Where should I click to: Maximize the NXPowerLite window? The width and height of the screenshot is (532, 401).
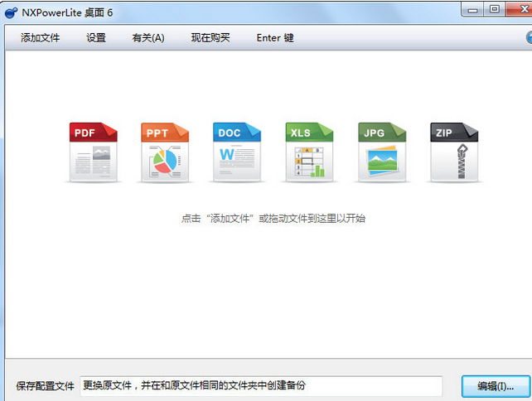point(495,9)
